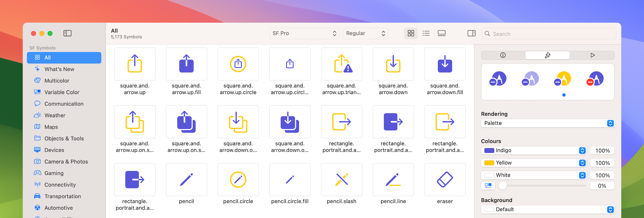
Task: Open Connectivity category
Action: point(64,185)
